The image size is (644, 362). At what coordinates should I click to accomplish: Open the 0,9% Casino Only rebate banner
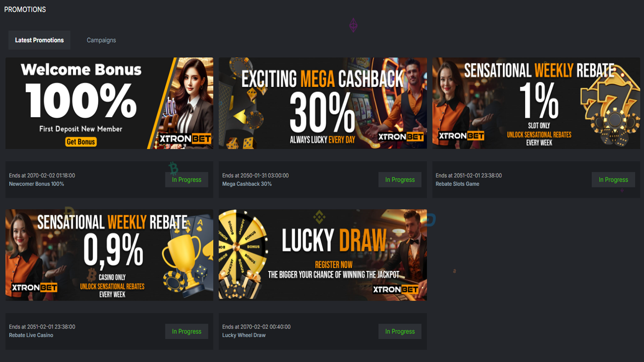pos(109,255)
